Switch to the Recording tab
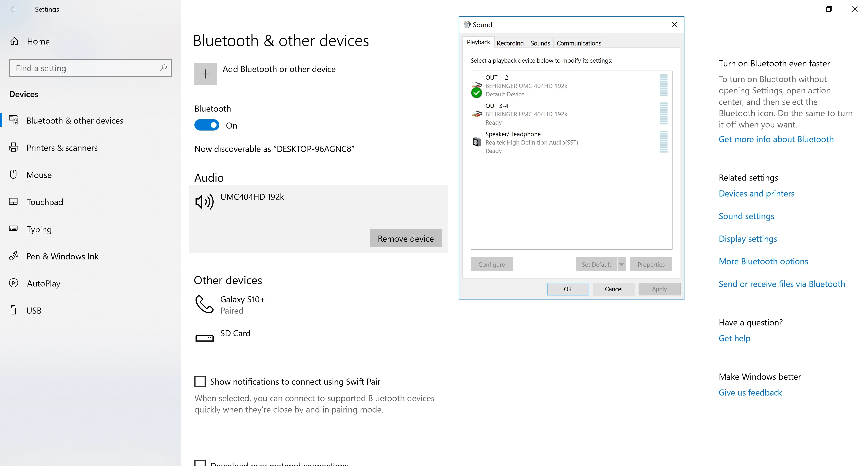 click(510, 43)
